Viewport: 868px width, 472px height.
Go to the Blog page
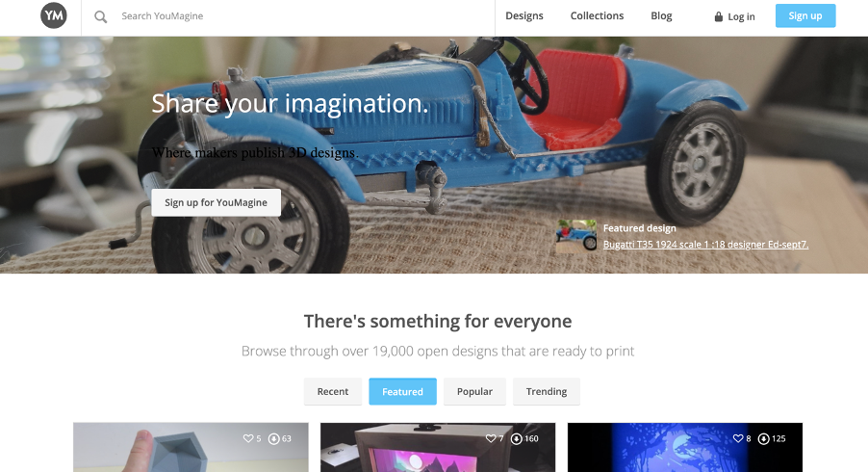pyautogui.click(x=661, y=16)
